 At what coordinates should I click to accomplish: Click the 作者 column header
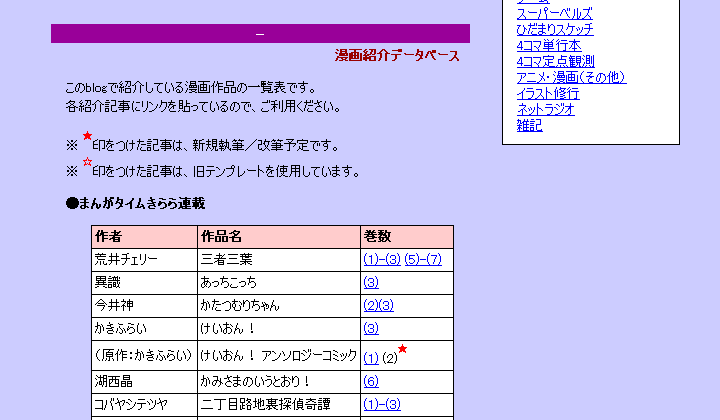tap(144, 237)
